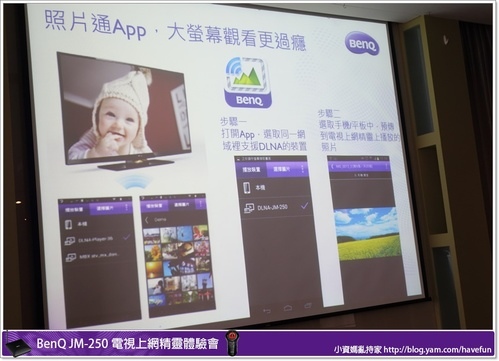Click the 步驟一 heading on the slide

[x=232, y=121]
